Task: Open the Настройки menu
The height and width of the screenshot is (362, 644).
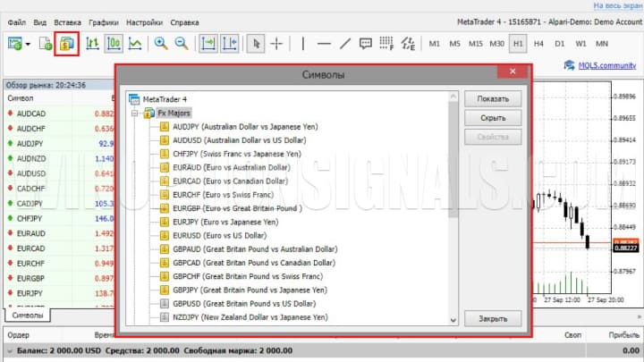Action: click(x=145, y=21)
